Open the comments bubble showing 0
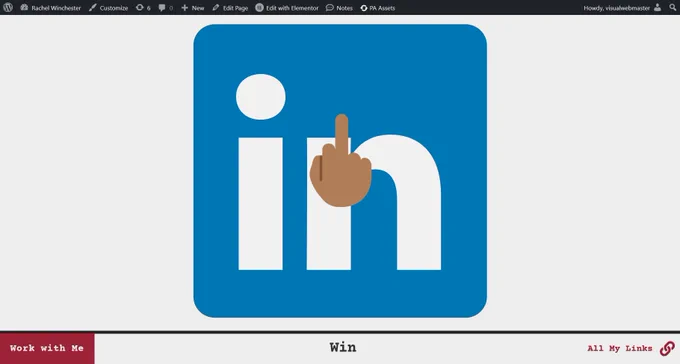This screenshot has height=364, width=680. tap(166, 8)
